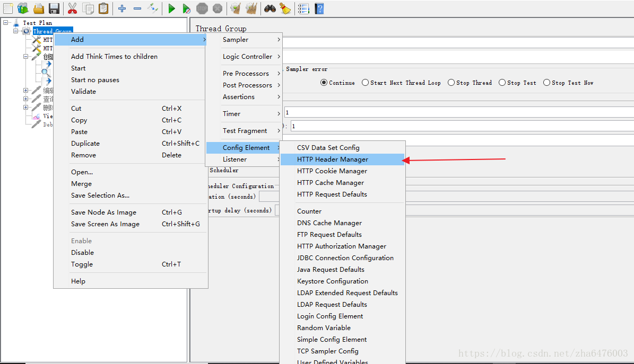
Task: Expand the 删除 sampler node
Action: pos(26,108)
